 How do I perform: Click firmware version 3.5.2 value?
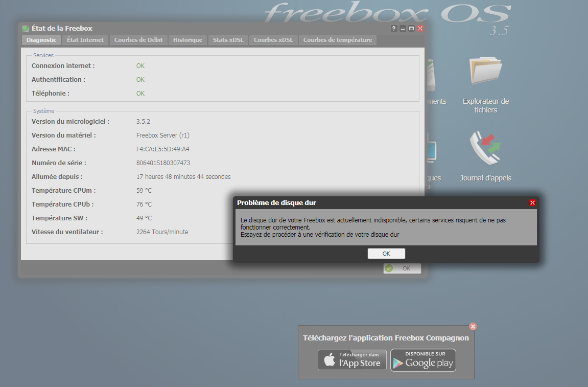[x=143, y=122]
